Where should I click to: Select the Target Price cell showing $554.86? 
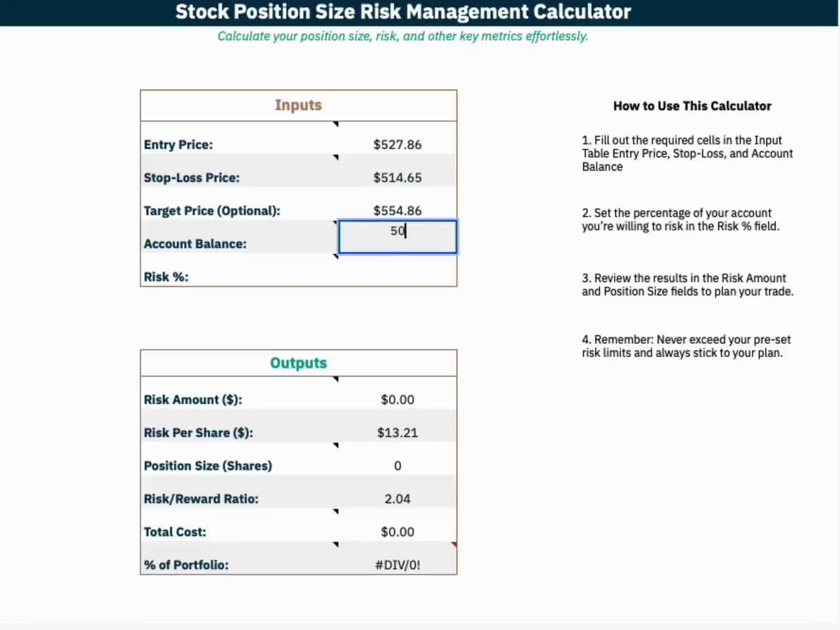pyautogui.click(x=398, y=210)
